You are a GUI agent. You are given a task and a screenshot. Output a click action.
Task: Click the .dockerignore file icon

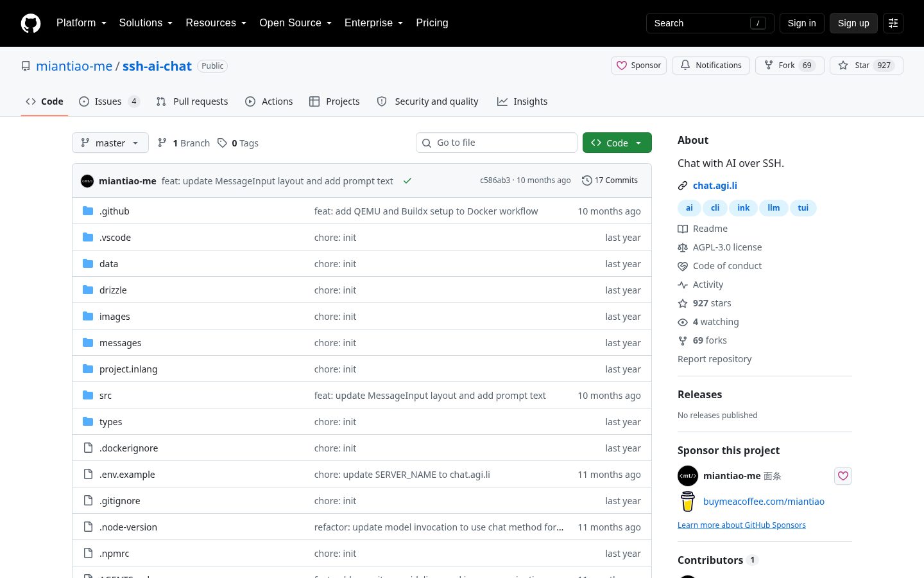point(88,448)
